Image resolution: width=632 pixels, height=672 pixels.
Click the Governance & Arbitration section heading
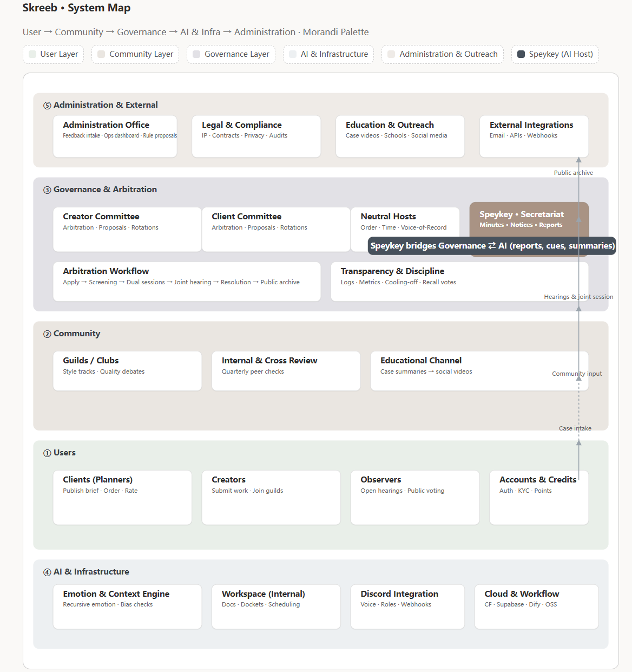click(x=100, y=190)
